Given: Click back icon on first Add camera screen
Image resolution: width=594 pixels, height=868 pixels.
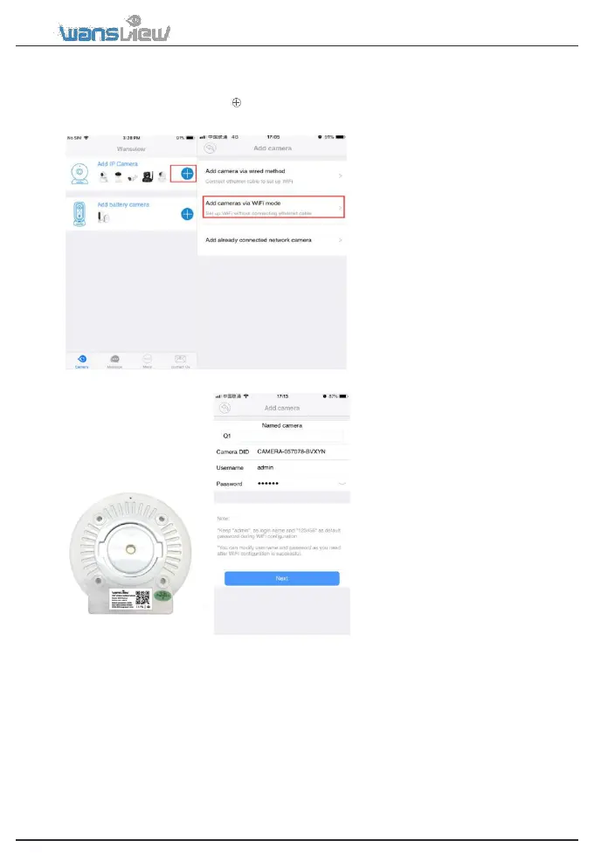Looking at the screenshot, I should pyautogui.click(x=210, y=148).
